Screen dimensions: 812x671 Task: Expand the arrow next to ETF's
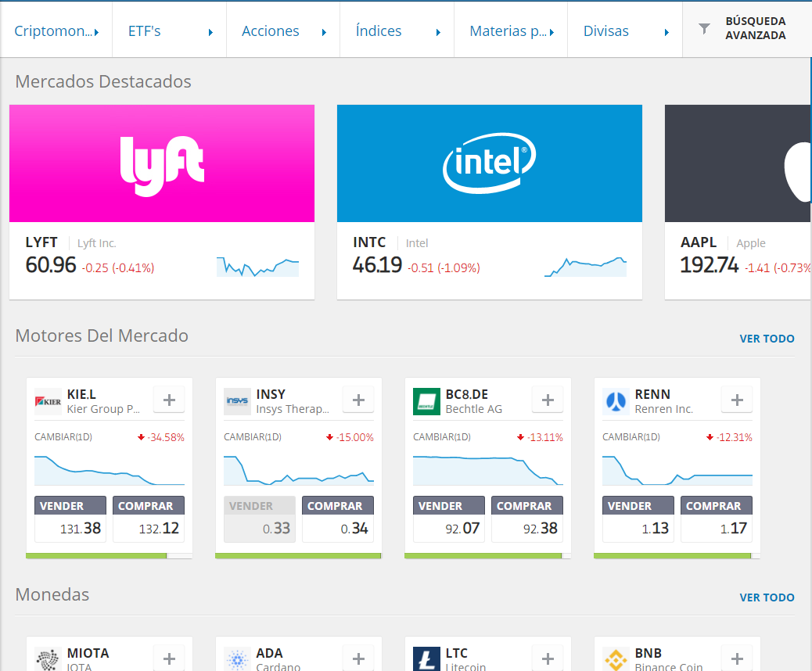(x=210, y=32)
